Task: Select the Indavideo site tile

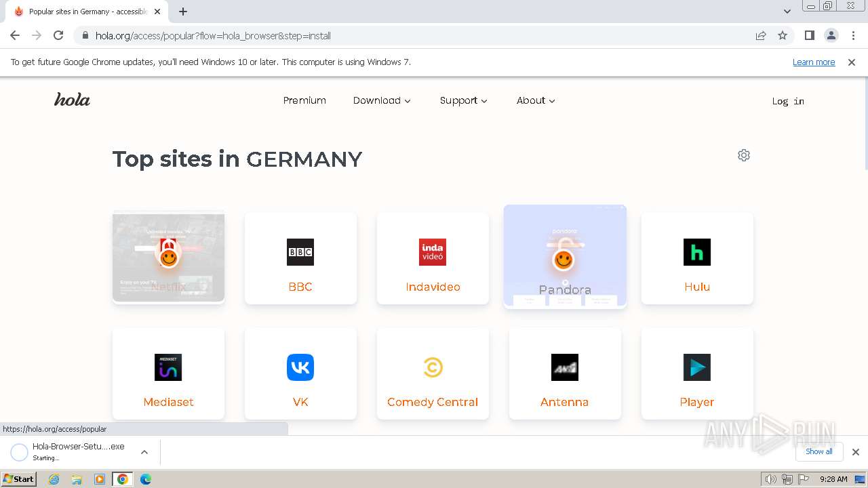Action: coord(433,258)
